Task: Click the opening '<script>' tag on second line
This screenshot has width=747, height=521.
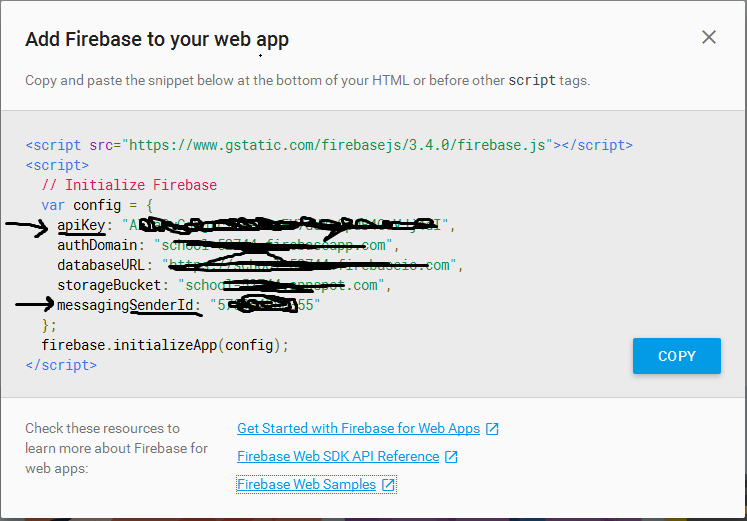Action: click(57, 165)
